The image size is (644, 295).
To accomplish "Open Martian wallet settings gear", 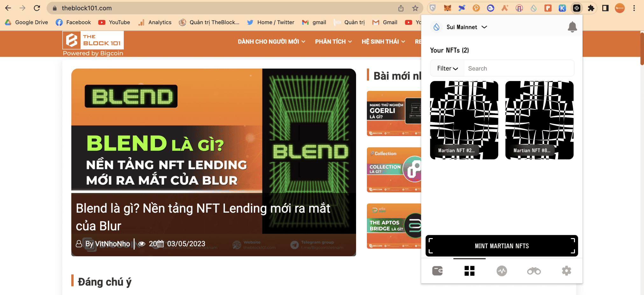I will point(566,271).
